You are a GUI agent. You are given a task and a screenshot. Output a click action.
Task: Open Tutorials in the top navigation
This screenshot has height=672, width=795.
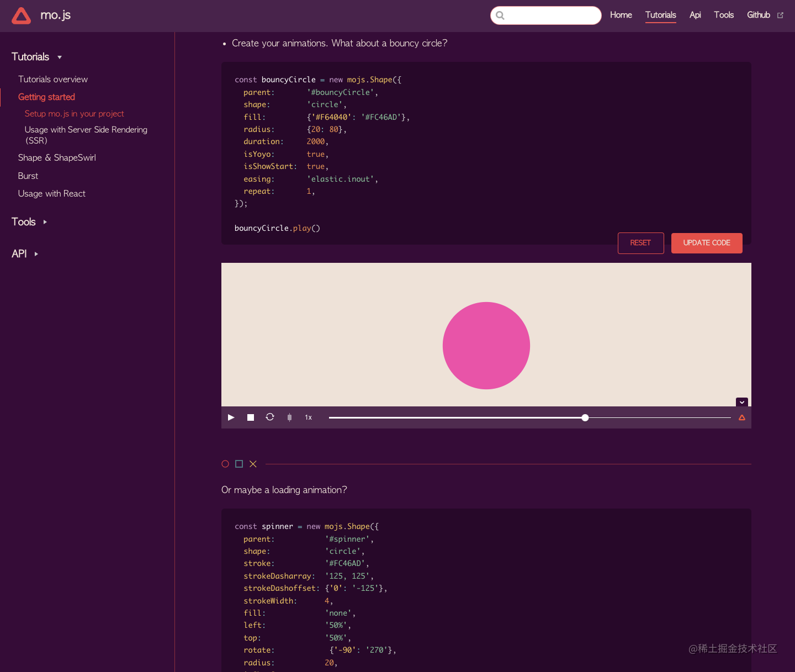(x=661, y=15)
